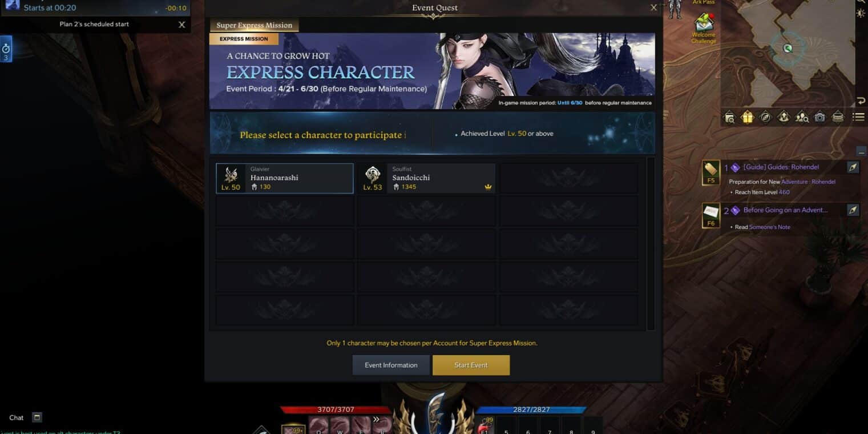868x434 pixels.
Task: Open the three-line menu icon by minimap
Action: (x=858, y=117)
